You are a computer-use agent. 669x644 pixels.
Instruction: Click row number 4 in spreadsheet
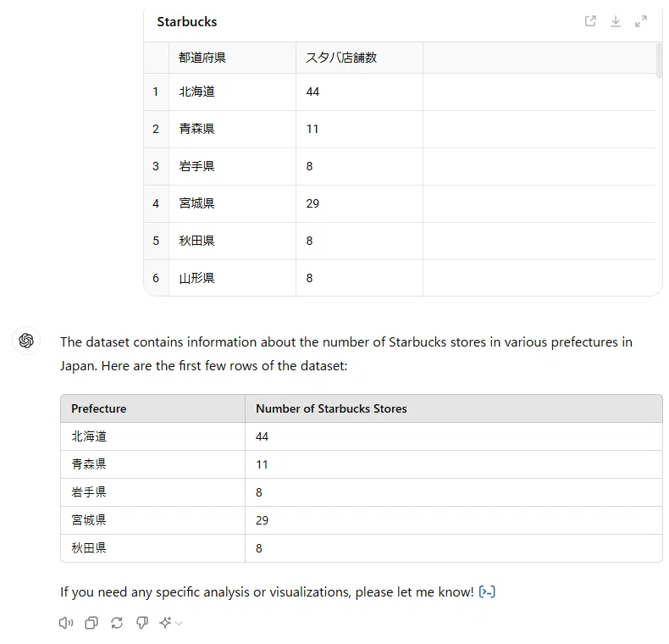156,203
